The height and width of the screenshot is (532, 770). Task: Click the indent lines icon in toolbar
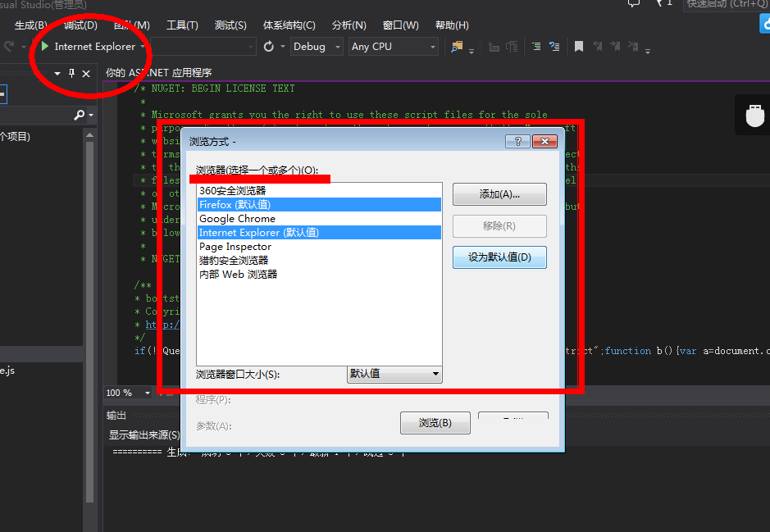coord(535,47)
